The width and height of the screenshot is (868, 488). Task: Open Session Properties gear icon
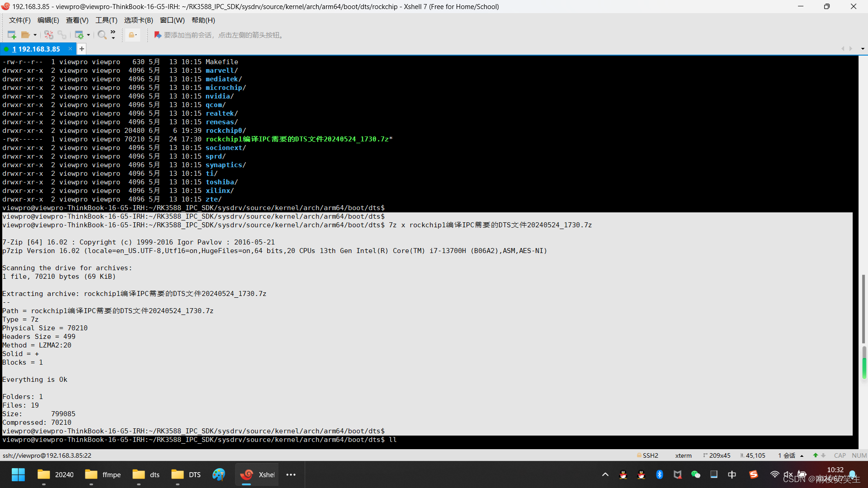79,35
